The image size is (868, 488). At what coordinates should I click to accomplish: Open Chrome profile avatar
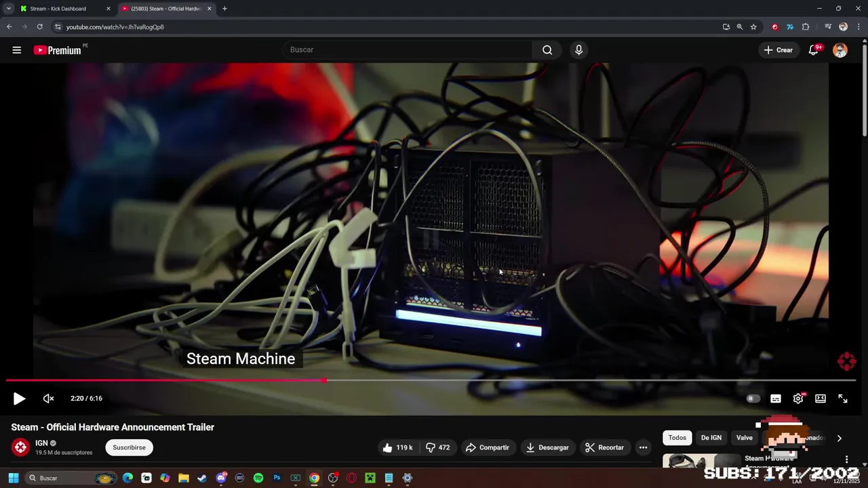coord(843,27)
